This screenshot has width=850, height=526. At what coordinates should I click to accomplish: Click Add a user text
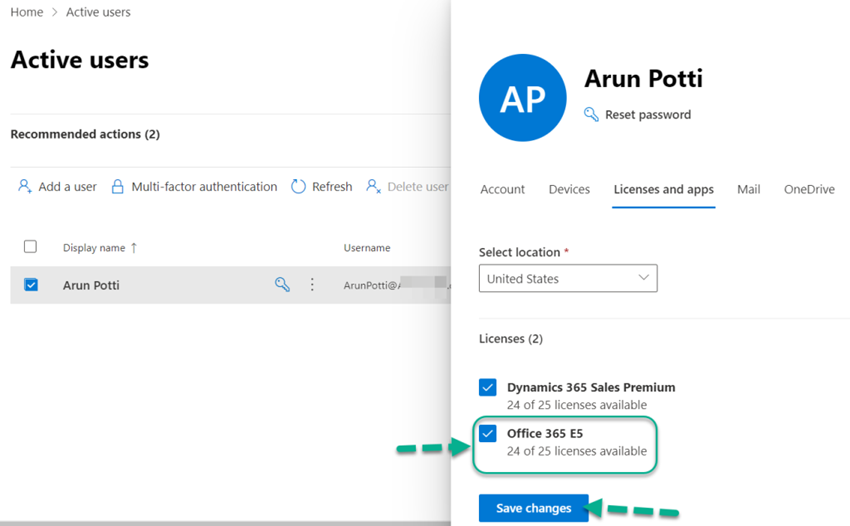pos(67,187)
